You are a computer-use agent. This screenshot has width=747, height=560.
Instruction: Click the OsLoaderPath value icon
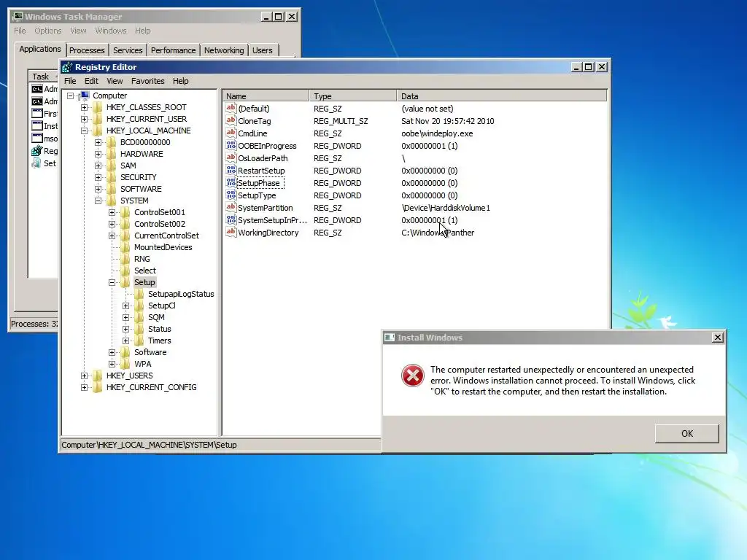[x=231, y=157]
